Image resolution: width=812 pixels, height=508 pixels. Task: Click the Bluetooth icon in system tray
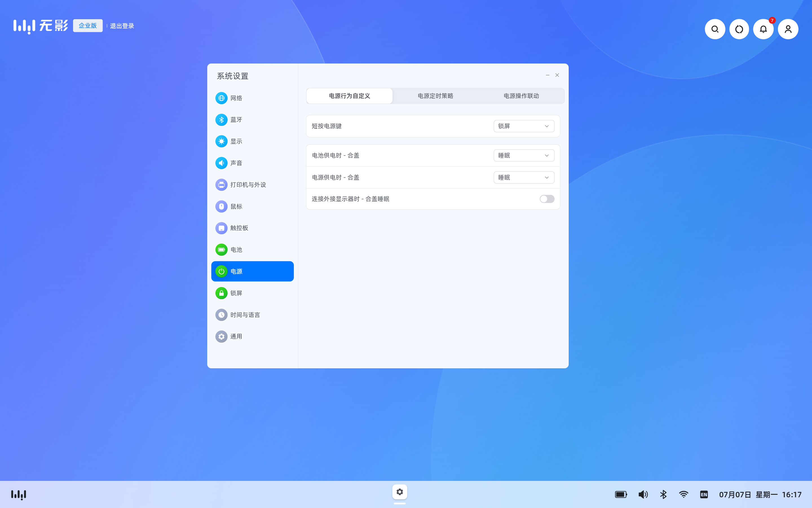click(663, 494)
